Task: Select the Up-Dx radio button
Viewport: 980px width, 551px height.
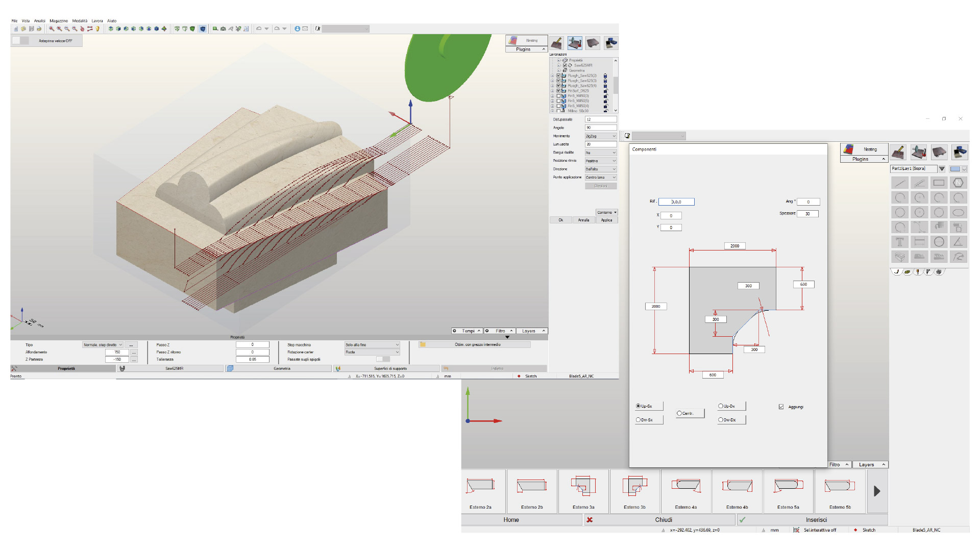Action: (x=721, y=406)
